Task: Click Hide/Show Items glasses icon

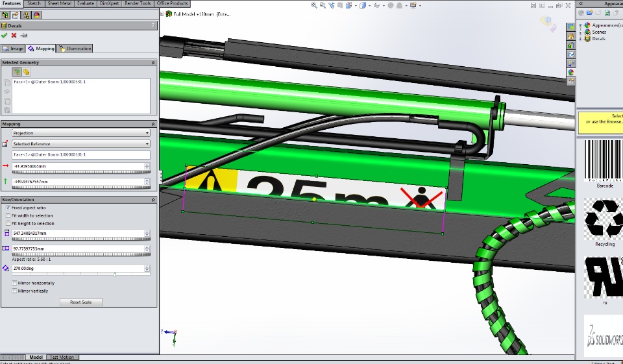Action: click(x=376, y=5)
